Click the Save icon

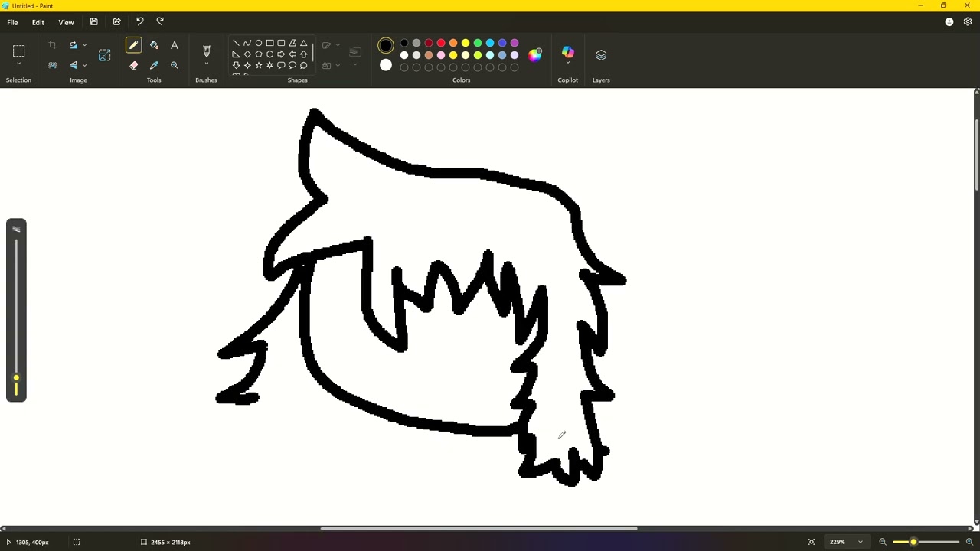[x=94, y=22]
